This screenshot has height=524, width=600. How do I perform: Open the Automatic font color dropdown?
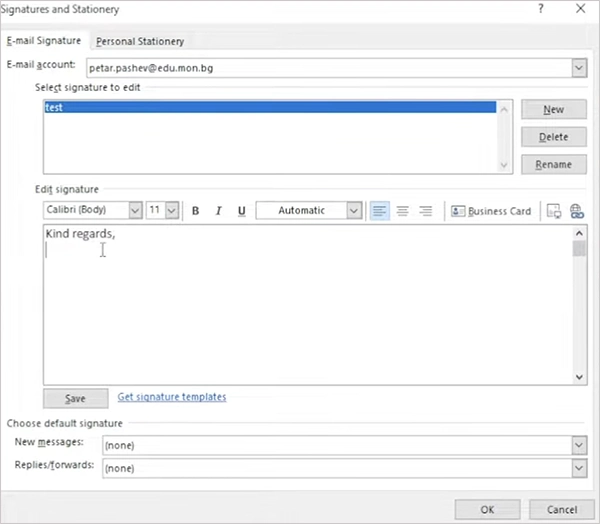coord(354,210)
